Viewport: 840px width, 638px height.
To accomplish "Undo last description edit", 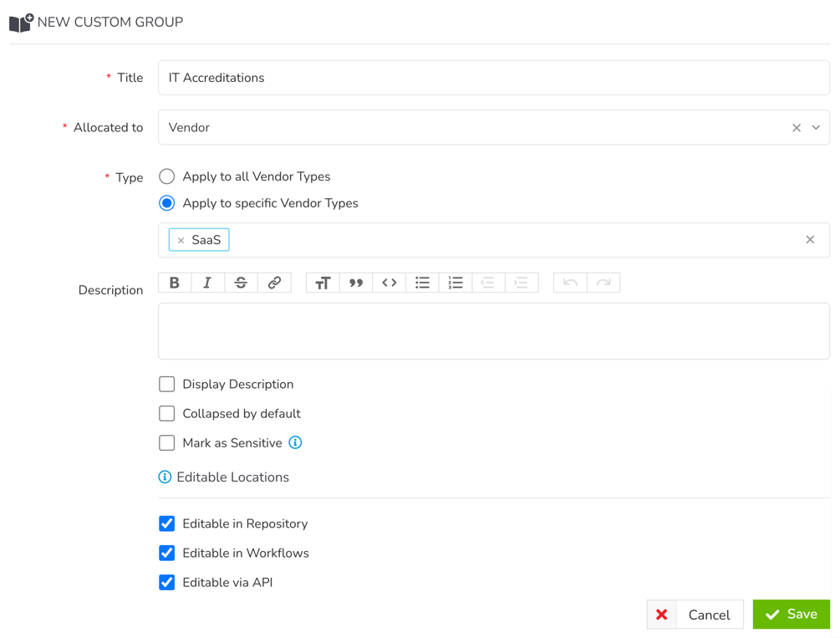I will coord(570,283).
